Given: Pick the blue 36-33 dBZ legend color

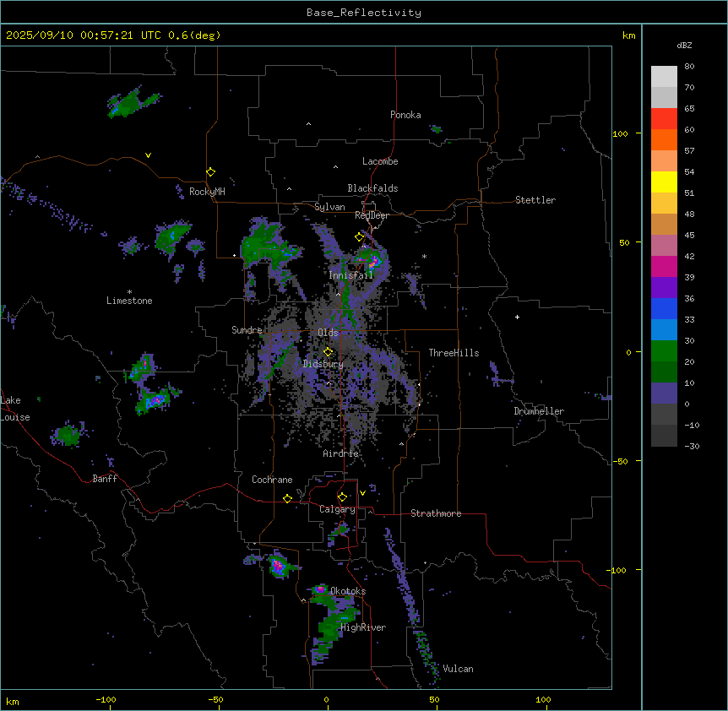Looking at the screenshot, I should point(664,308).
